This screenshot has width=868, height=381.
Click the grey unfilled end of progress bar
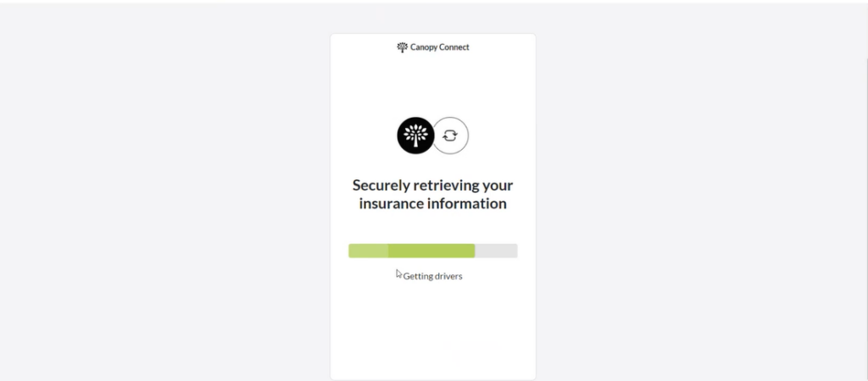tap(496, 251)
